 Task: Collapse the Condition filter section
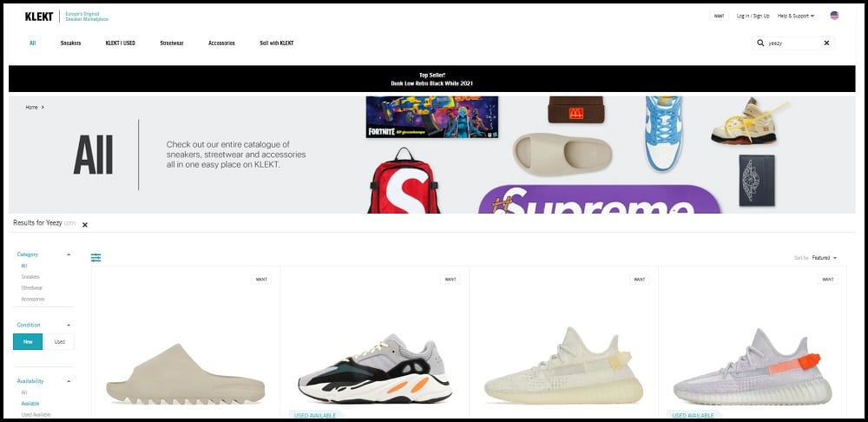[x=69, y=325]
